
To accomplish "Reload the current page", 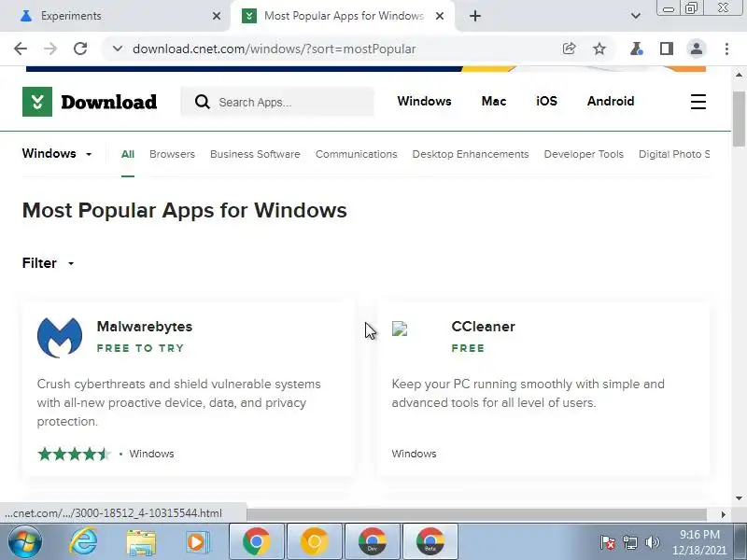I will pos(80,49).
